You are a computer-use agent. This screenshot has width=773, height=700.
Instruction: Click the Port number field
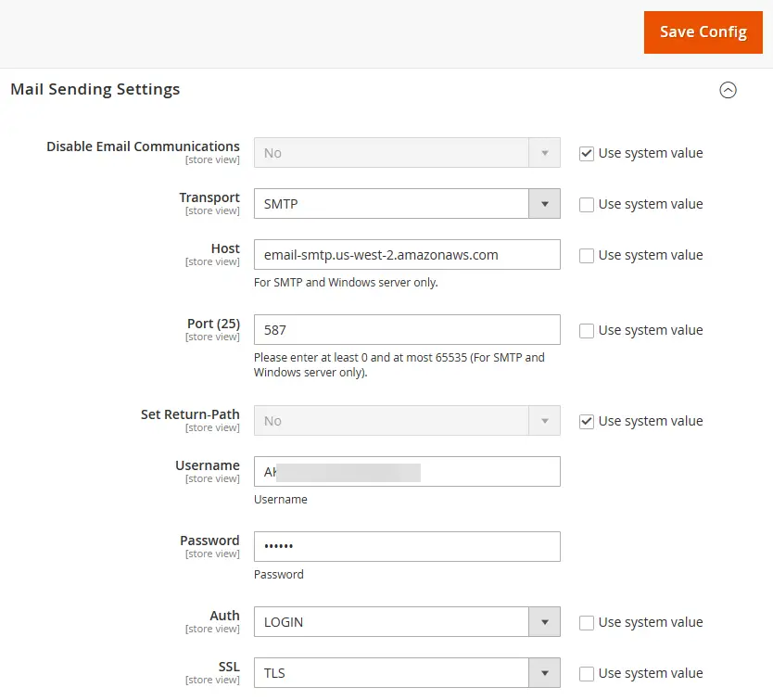tap(406, 329)
